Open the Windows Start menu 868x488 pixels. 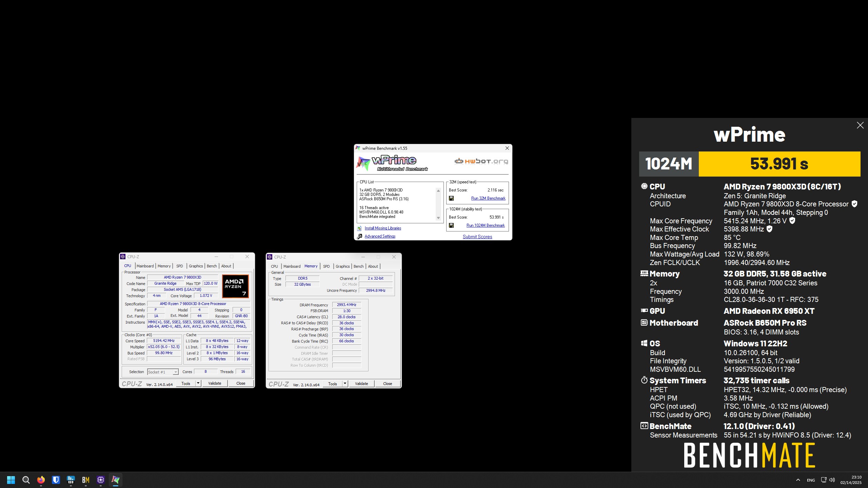(11, 480)
